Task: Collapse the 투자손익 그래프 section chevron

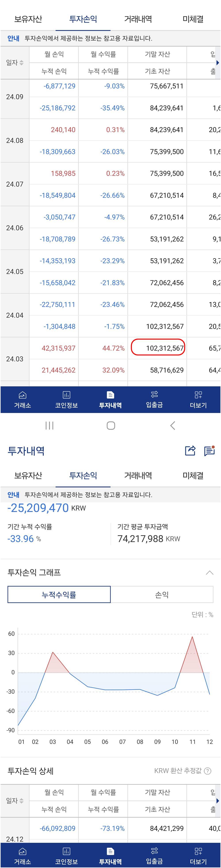Action: 210,572
